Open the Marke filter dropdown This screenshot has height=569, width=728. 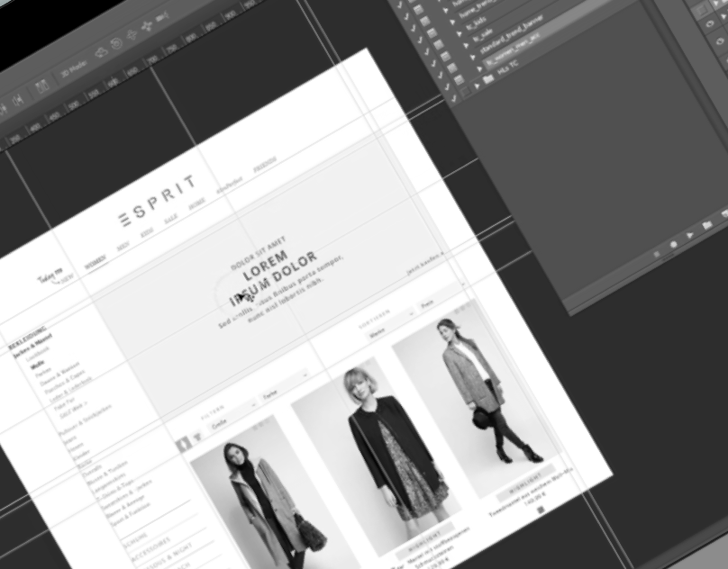point(391,325)
